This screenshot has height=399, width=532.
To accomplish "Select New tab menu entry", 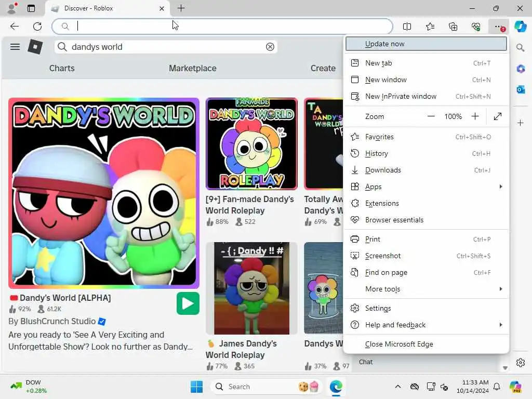I will (426, 63).
